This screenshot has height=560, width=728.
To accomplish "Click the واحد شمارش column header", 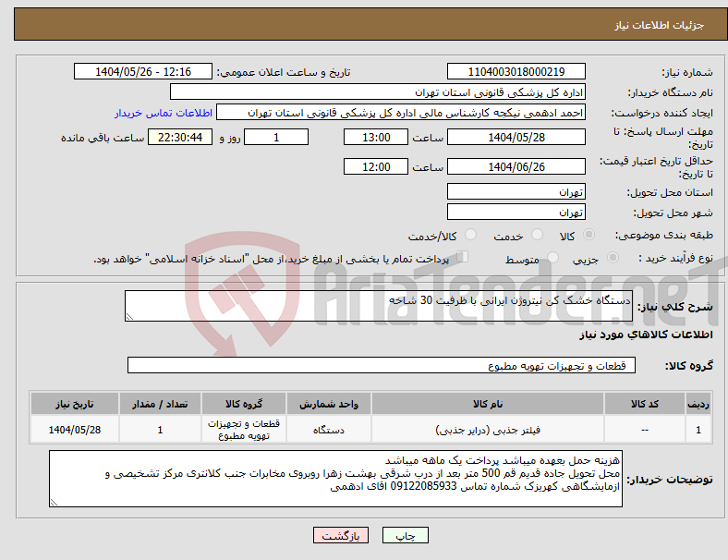I will (329, 404).
